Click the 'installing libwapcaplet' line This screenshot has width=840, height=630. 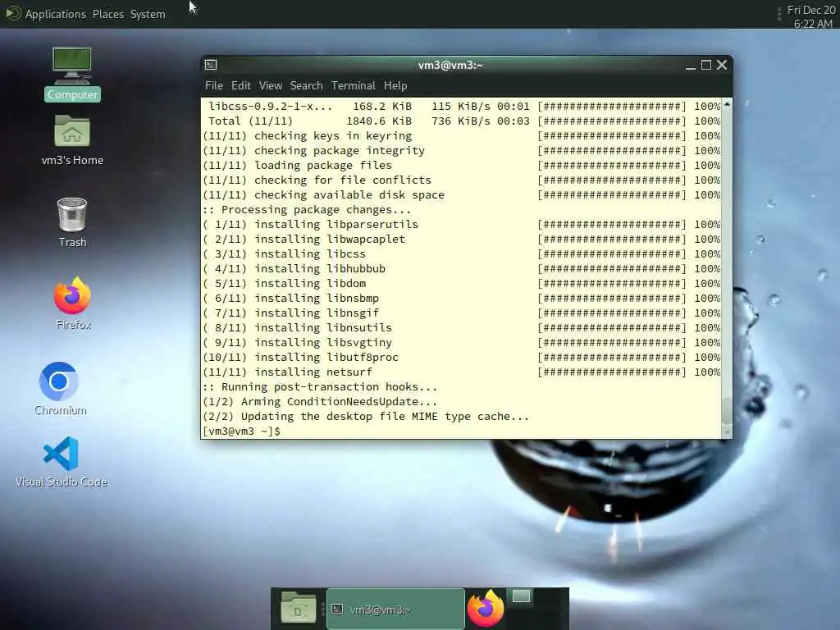(x=461, y=240)
